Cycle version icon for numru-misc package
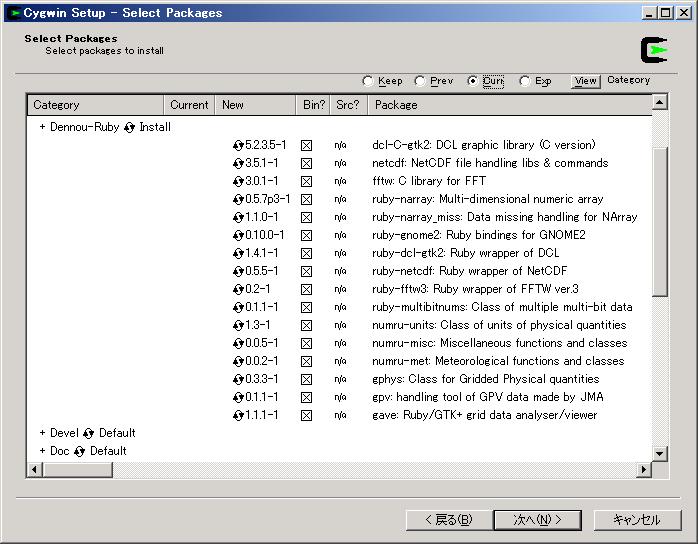This screenshot has height=544, width=698. click(238, 343)
